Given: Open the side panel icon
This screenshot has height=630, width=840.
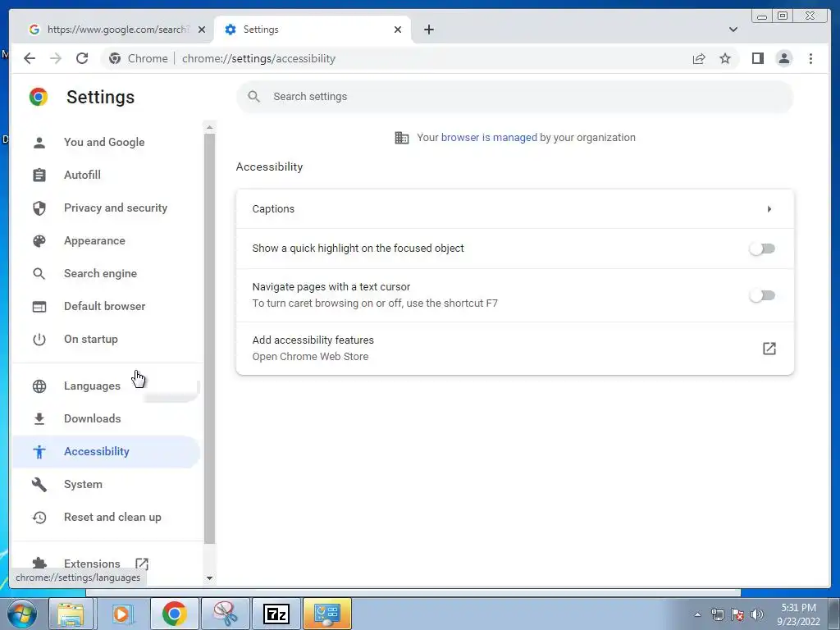Looking at the screenshot, I should tap(757, 58).
